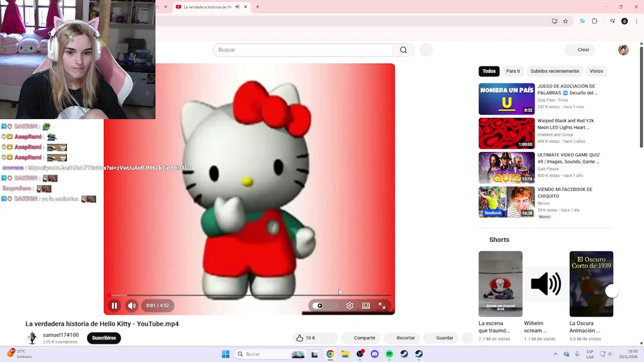
Task: Open video player settings gear
Action: [350, 306]
